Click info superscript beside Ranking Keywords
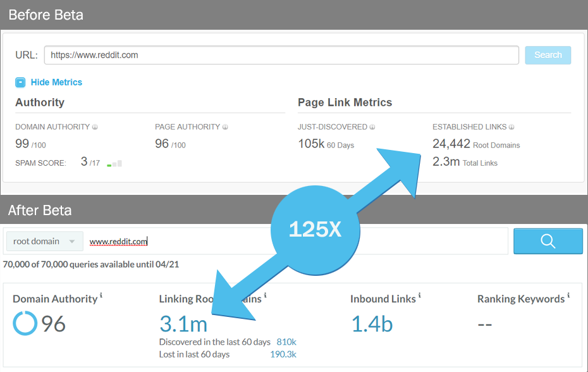Screen dimensions: 588x372 568,295
